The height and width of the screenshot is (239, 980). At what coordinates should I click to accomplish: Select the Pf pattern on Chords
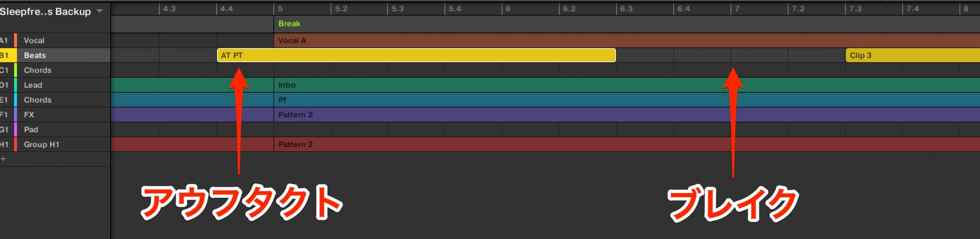coord(627,100)
